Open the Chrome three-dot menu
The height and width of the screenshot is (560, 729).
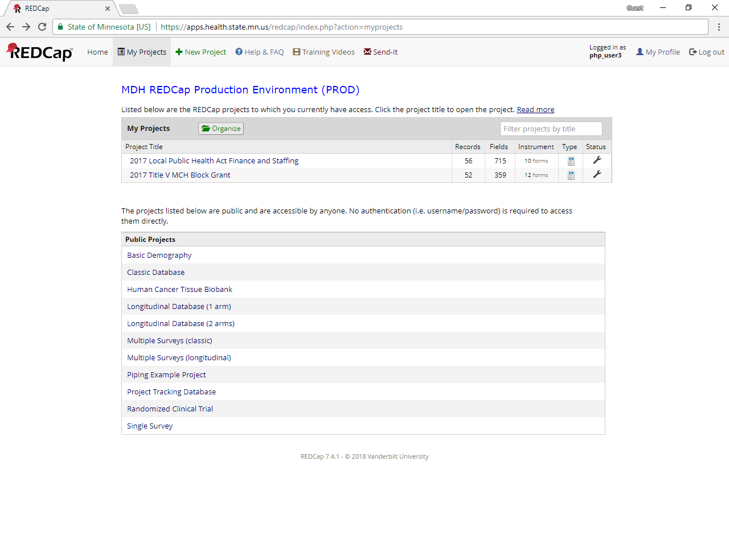(719, 27)
